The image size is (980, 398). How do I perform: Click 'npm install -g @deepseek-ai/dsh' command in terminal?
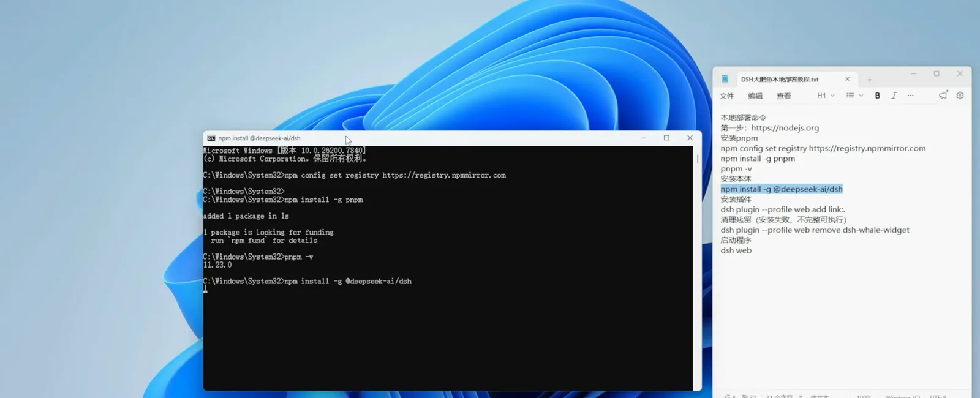348,282
